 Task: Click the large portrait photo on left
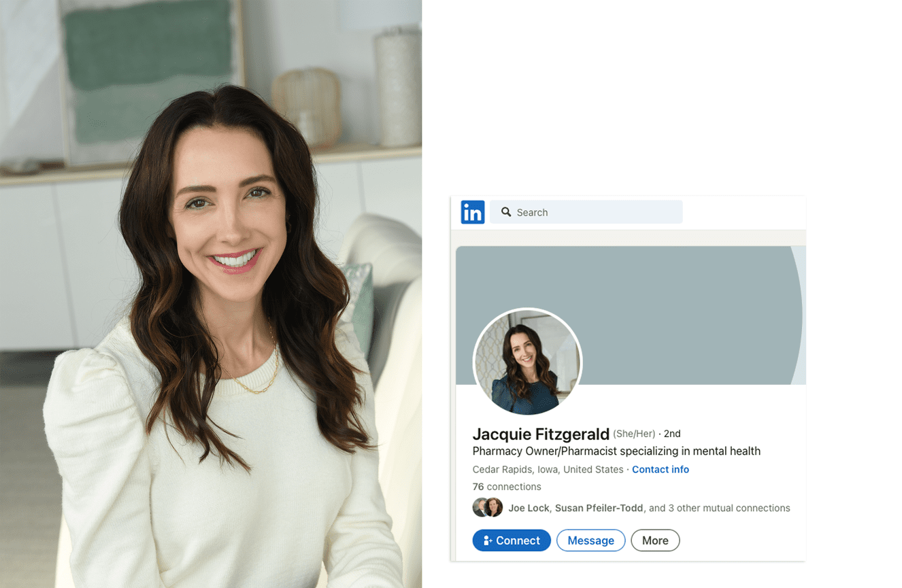[211, 294]
